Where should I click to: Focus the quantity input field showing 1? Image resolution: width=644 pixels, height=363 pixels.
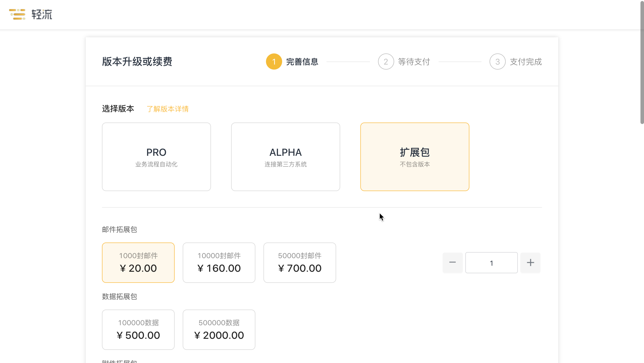[491, 263]
